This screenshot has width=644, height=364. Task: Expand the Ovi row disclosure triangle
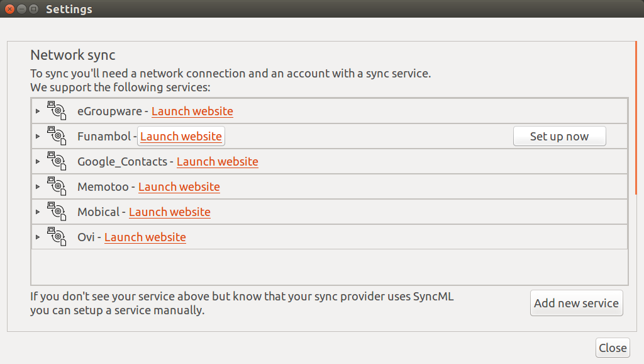click(x=38, y=237)
